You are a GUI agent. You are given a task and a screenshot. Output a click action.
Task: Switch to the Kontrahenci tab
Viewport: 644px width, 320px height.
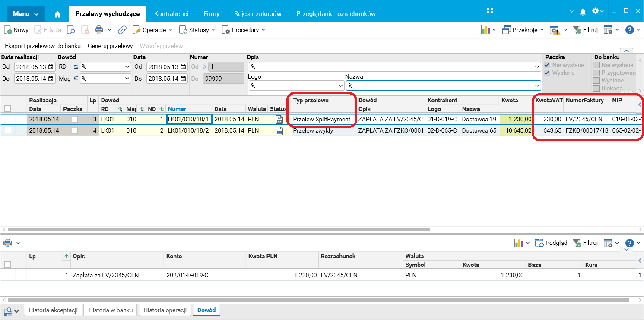(171, 14)
